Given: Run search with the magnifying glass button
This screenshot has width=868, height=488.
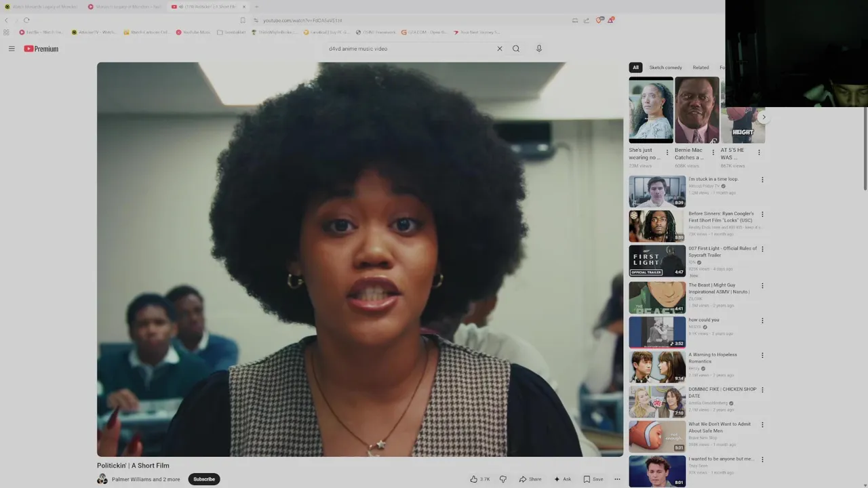Looking at the screenshot, I should [516, 49].
